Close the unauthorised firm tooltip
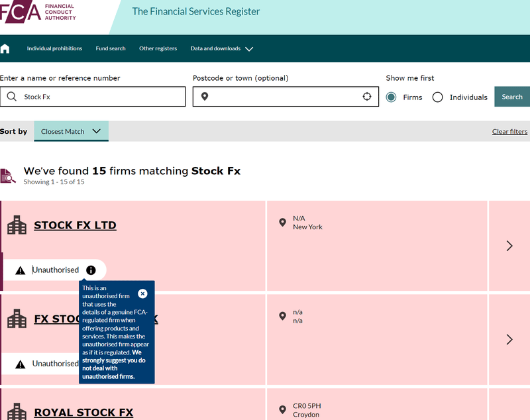530x420 pixels. 142,293
